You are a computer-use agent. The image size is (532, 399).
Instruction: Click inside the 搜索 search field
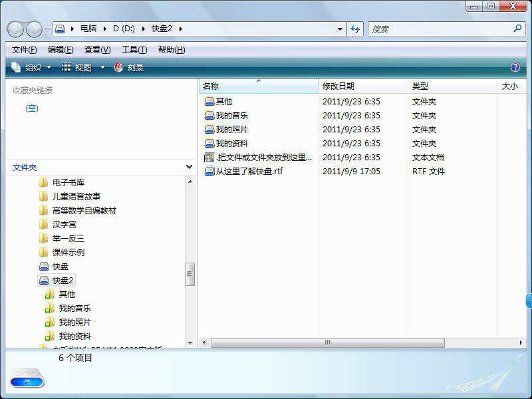(440, 29)
